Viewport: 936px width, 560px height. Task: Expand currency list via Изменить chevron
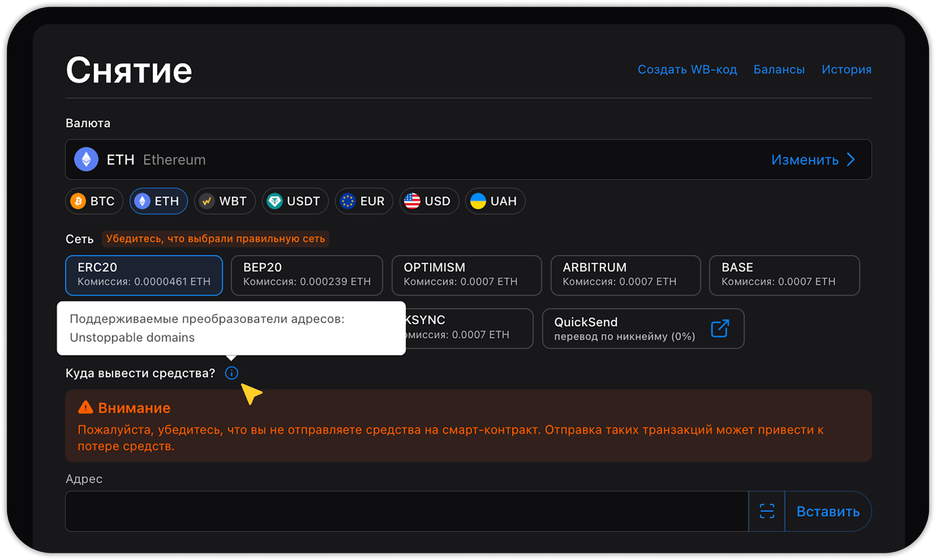(x=851, y=160)
